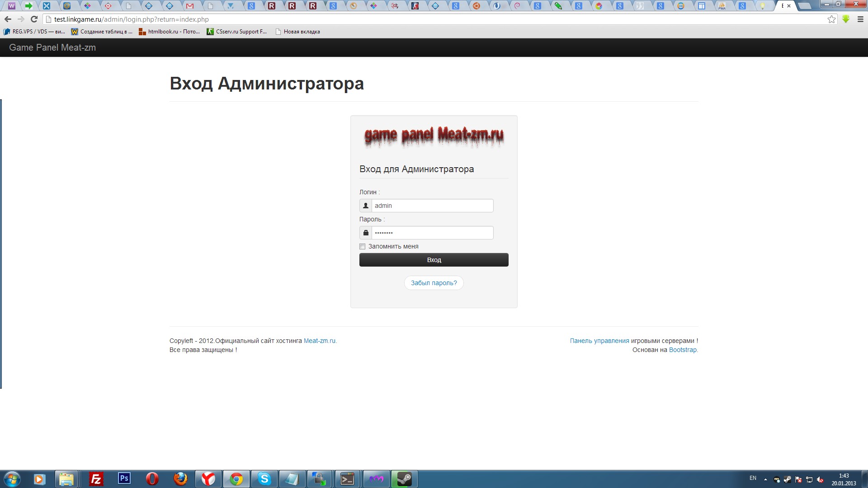Image resolution: width=868 pixels, height=488 pixels.
Task: Click the EN language indicator in tray
Action: (753, 478)
